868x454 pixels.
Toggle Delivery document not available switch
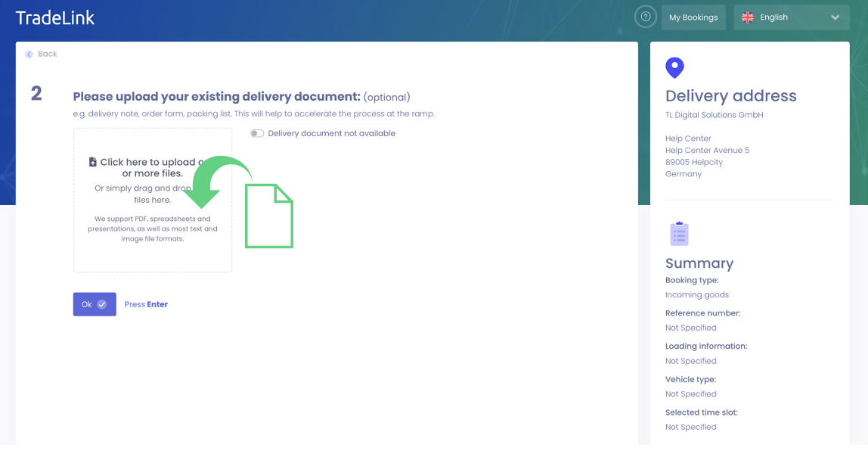(x=257, y=134)
